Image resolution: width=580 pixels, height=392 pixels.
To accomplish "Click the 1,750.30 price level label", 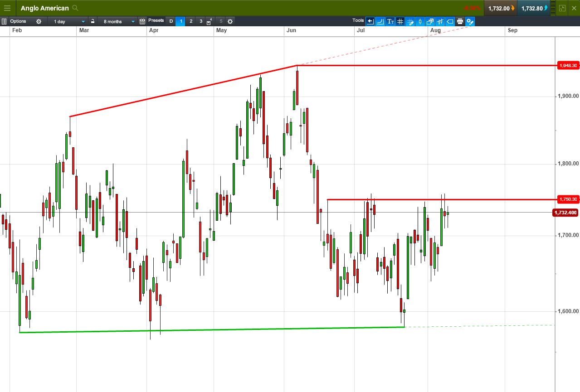I will [568, 199].
